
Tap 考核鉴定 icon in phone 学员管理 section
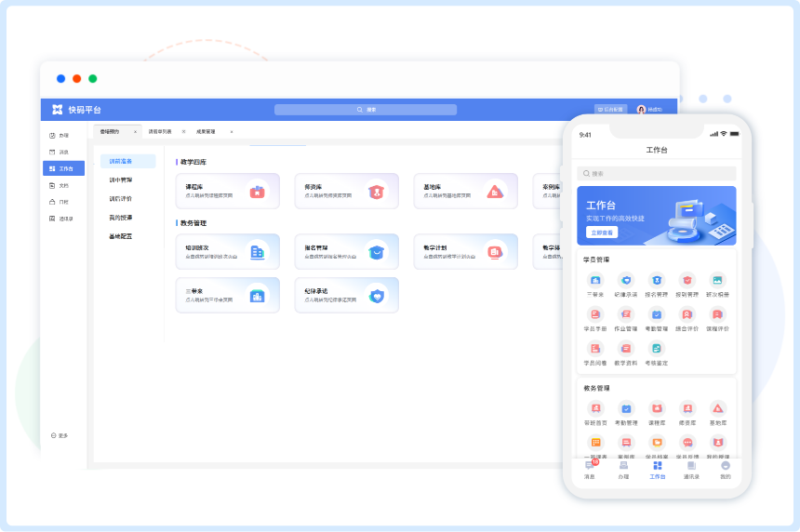[657, 353]
